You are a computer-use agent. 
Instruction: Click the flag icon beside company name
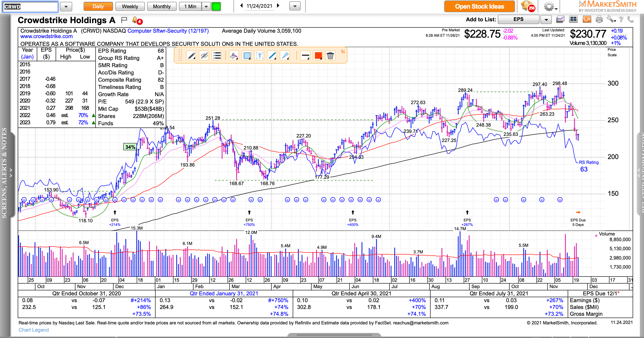coord(124,20)
